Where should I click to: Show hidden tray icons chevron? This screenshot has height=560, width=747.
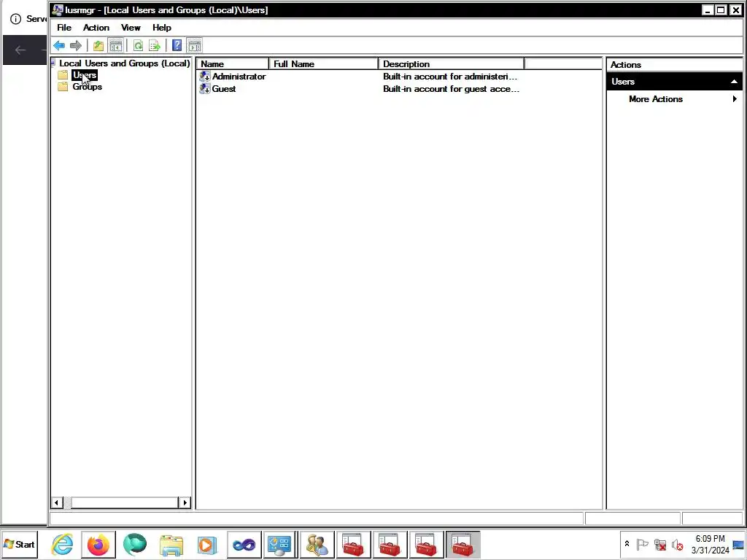627,544
